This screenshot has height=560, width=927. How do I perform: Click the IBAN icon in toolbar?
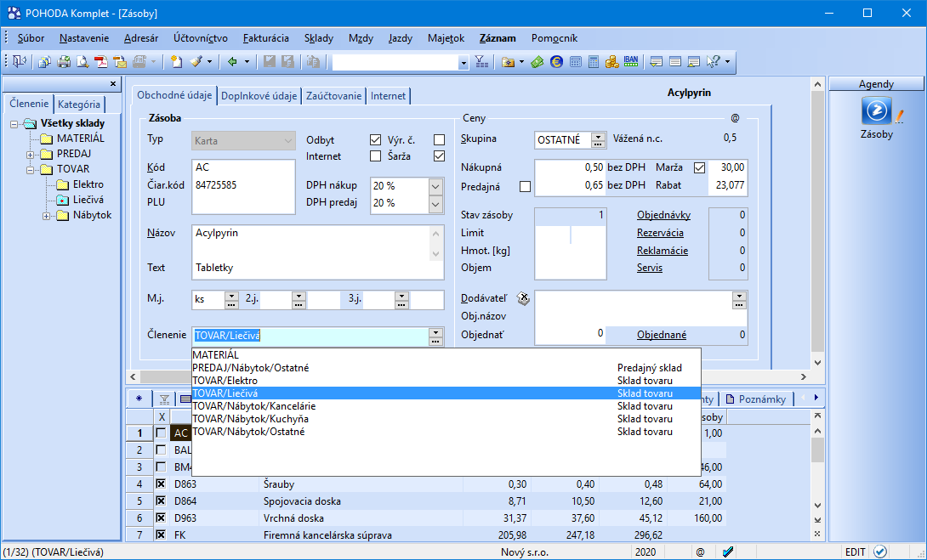point(630,62)
